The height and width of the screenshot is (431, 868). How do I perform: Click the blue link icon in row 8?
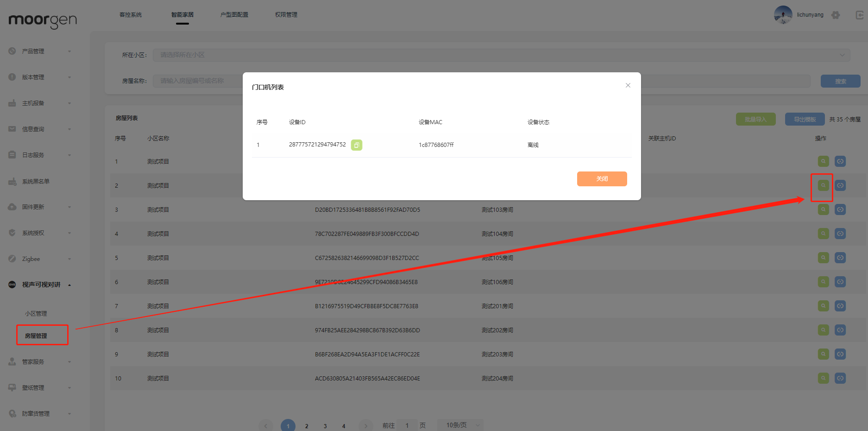point(840,330)
